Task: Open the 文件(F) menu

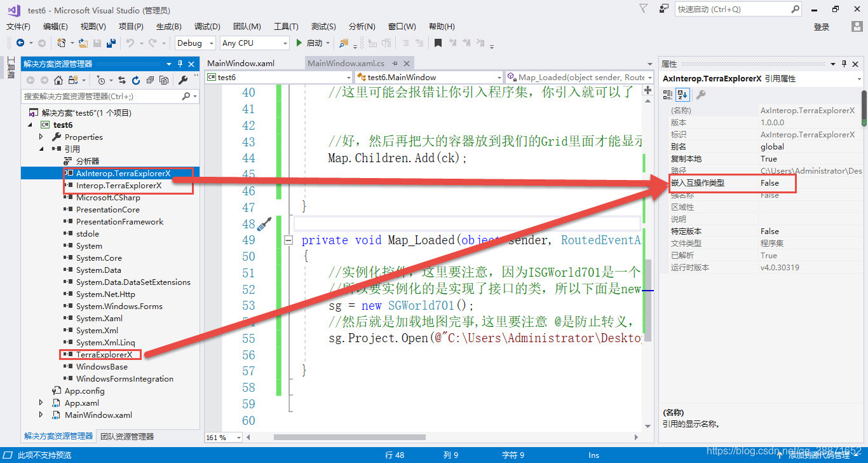Action: point(18,27)
